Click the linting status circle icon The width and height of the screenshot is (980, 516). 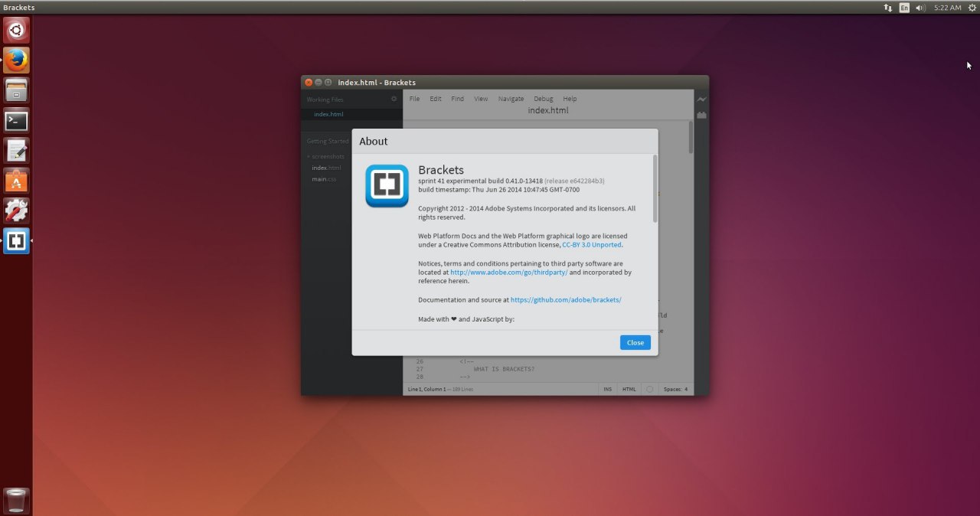tap(650, 389)
